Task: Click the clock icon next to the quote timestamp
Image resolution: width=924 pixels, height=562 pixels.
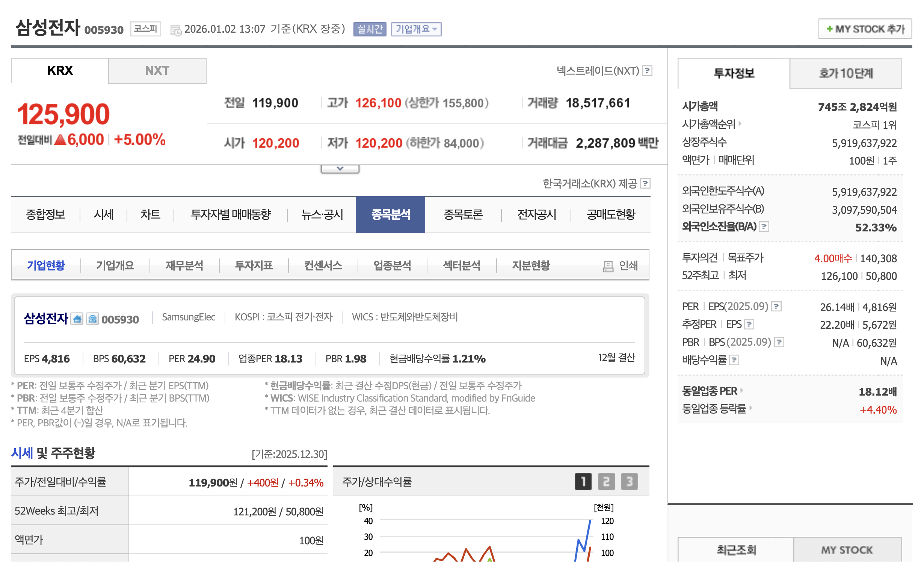Action: click(175, 30)
